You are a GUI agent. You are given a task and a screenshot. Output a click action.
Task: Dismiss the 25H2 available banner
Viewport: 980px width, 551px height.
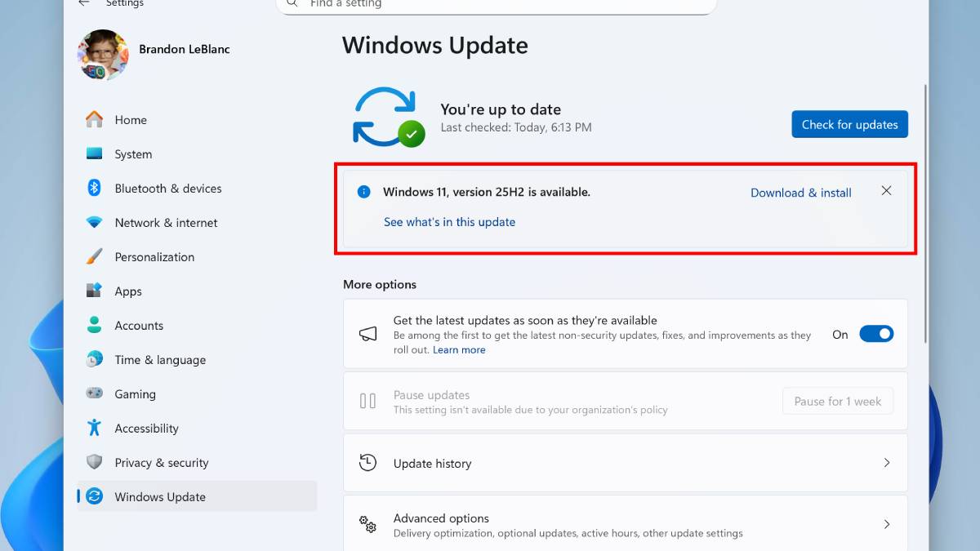[x=886, y=191]
